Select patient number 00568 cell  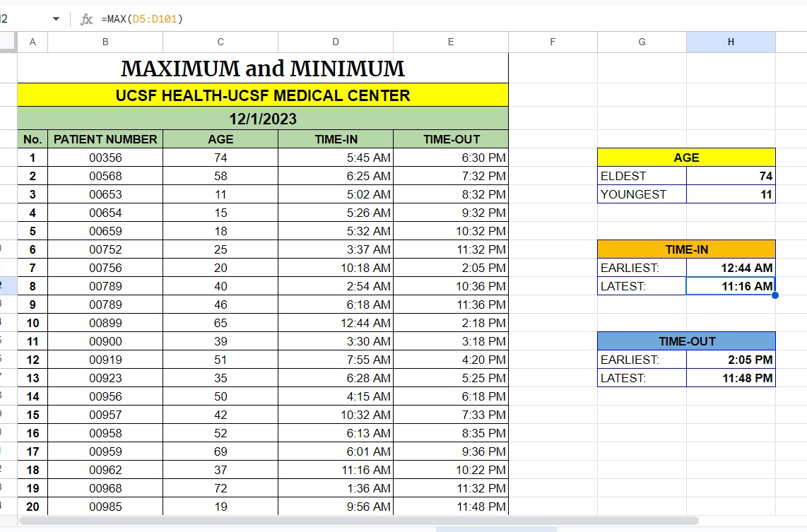pyautogui.click(x=105, y=176)
